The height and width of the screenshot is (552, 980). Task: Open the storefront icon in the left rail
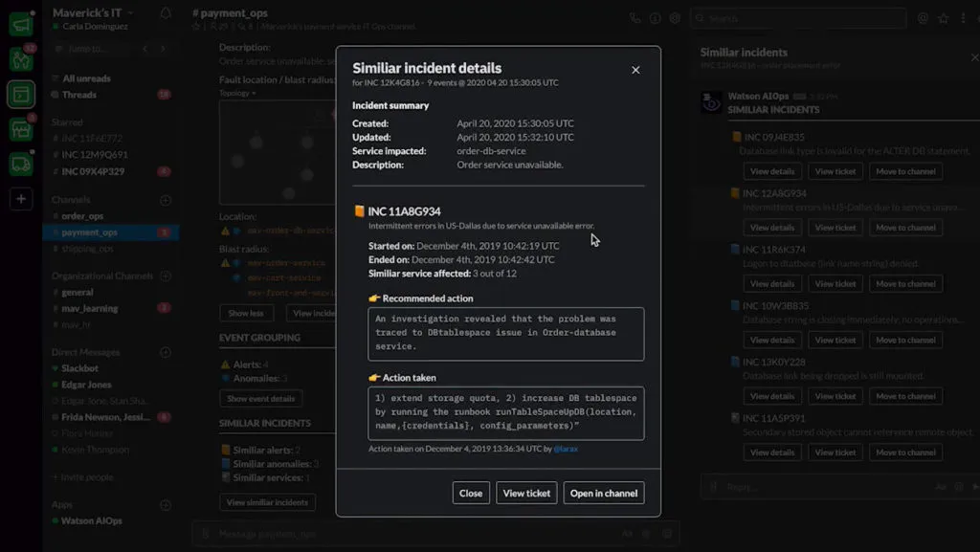pos(21,129)
